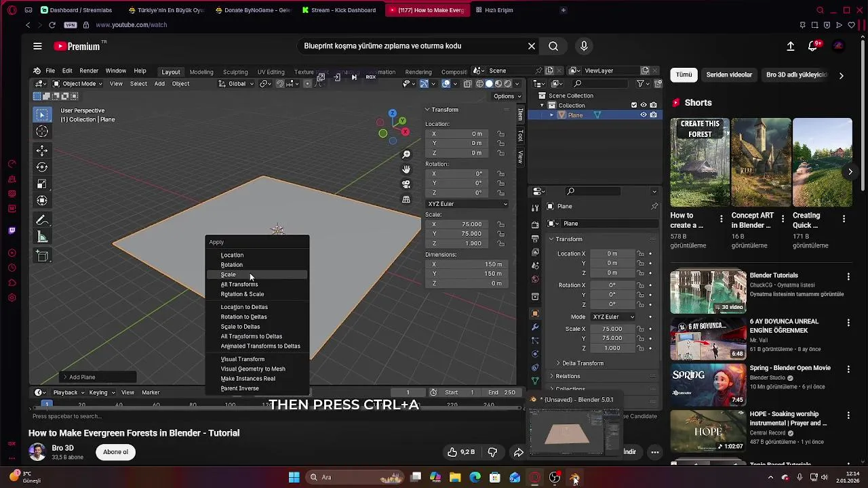This screenshot has height=488, width=868.
Task: Open the Playback dropdown in timeline
Action: [x=68, y=392]
